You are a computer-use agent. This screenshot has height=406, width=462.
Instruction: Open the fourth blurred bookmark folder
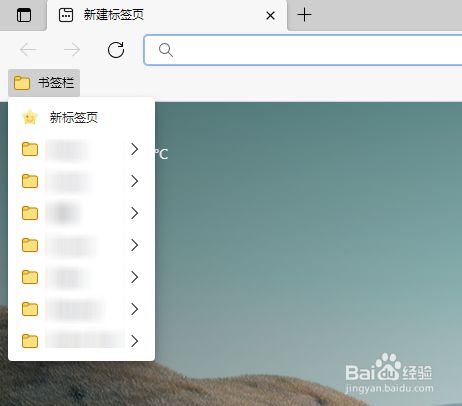pos(81,245)
